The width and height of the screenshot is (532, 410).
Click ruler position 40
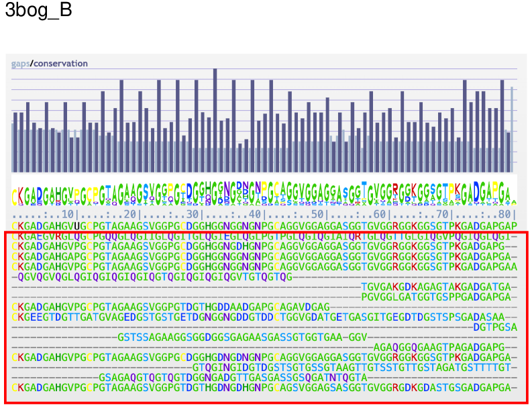(255, 214)
